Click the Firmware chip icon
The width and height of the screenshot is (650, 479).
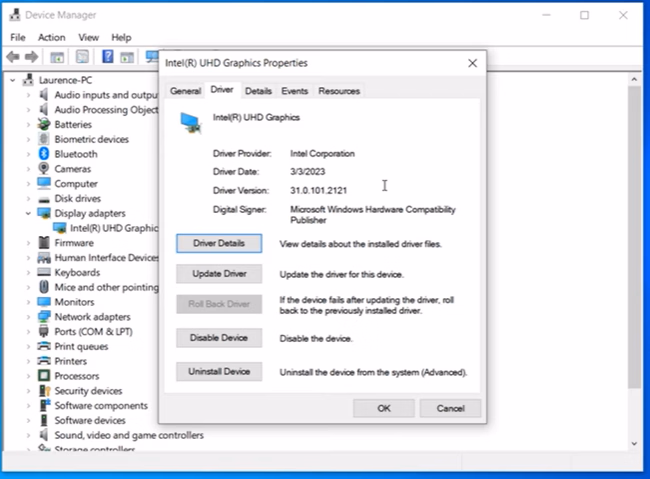coord(44,243)
